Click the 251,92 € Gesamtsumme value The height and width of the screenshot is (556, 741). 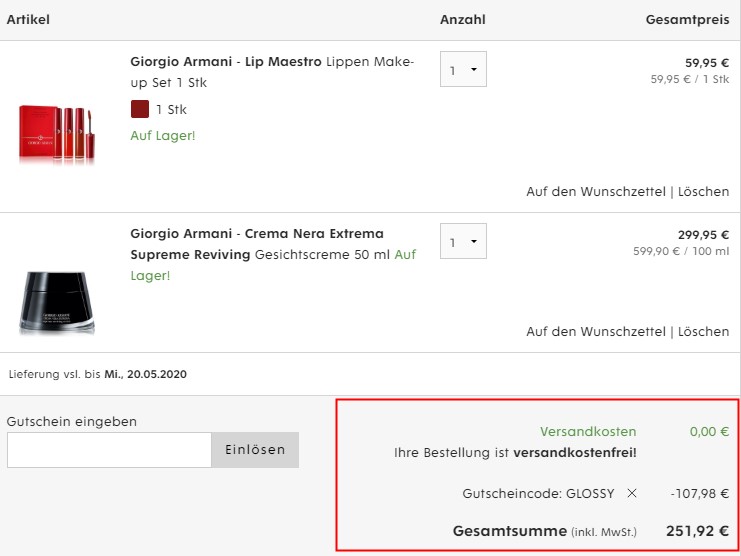(698, 531)
